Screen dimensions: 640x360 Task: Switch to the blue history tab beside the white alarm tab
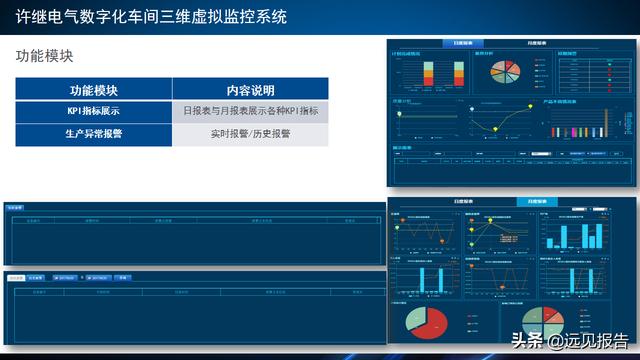[36, 278]
